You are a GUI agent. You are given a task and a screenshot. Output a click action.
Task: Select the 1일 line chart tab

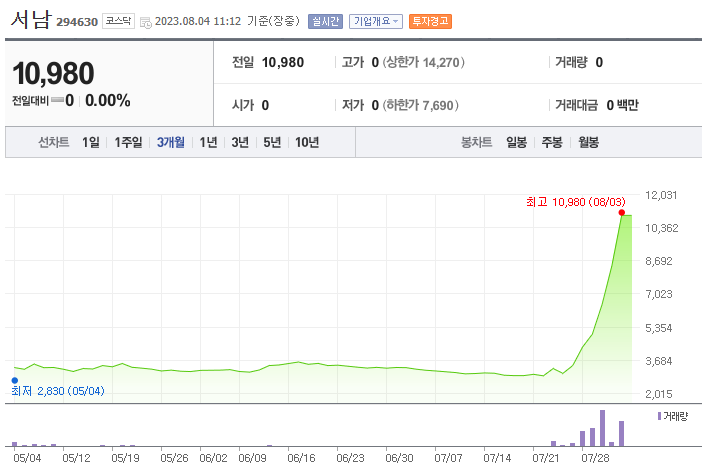[x=90, y=142]
